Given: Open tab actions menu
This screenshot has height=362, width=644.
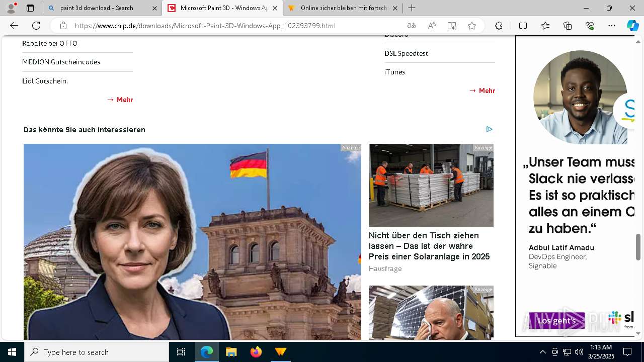Looking at the screenshot, I should tap(30, 8).
